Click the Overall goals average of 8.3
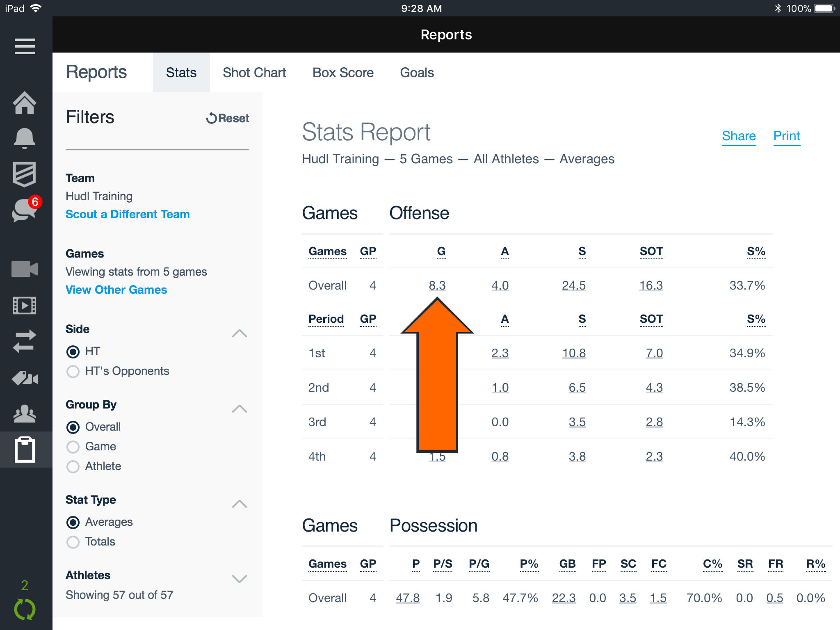840x630 pixels. click(x=437, y=285)
